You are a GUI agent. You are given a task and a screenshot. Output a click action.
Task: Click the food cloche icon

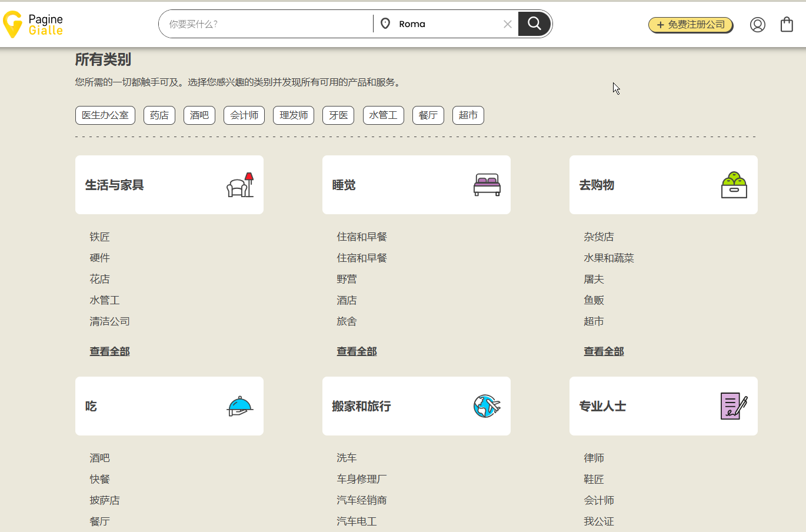click(239, 406)
